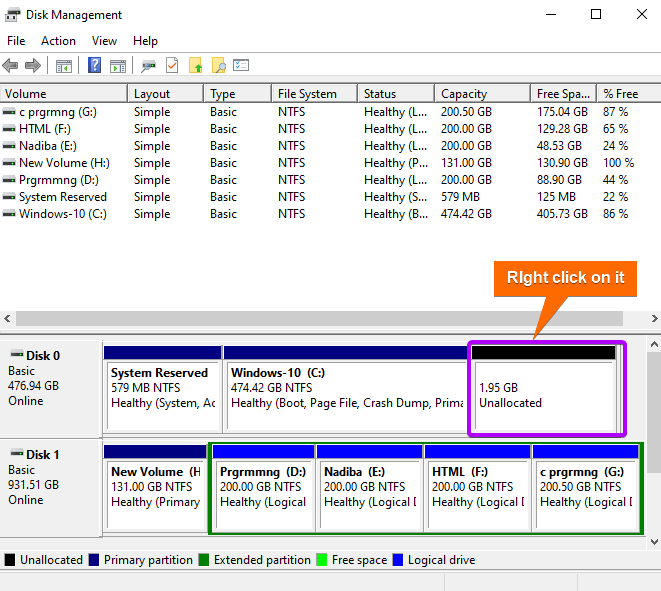Click the connect/rescan disks toolbar icon
The height and width of the screenshot is (591, 661).
[x=148, y=66]
